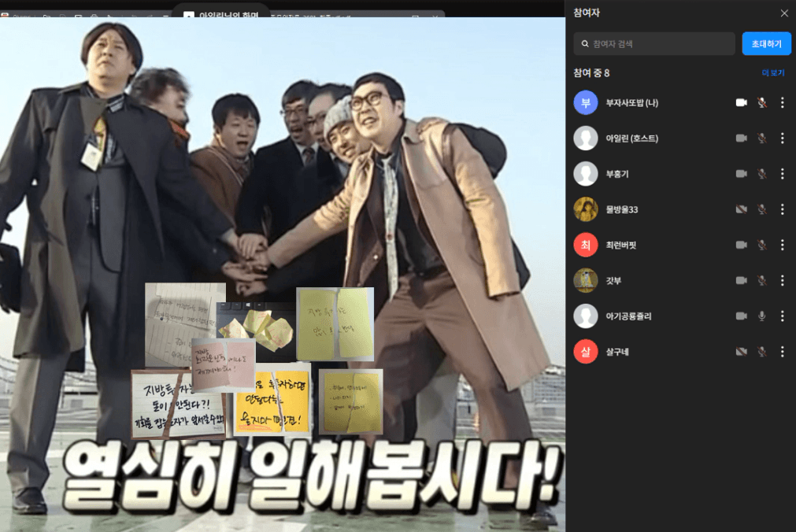Click the 초대하기 invite button

(x=766, y=43)
